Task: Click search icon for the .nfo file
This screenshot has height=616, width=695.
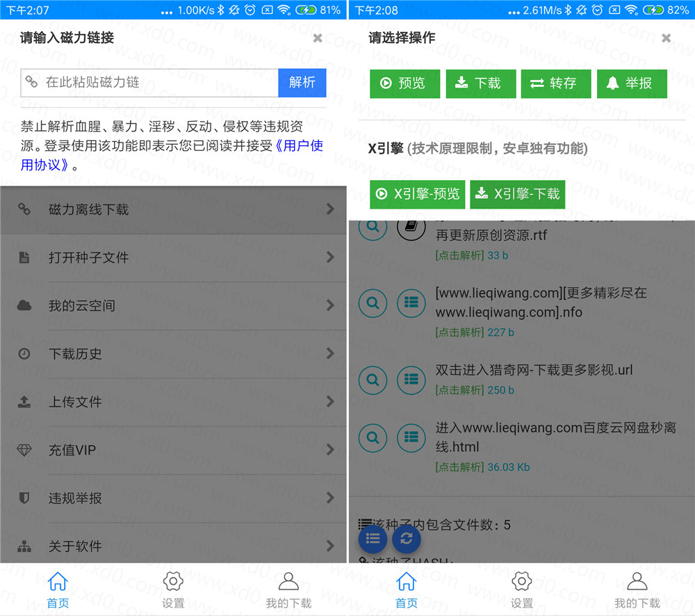Action: point(373,303)
